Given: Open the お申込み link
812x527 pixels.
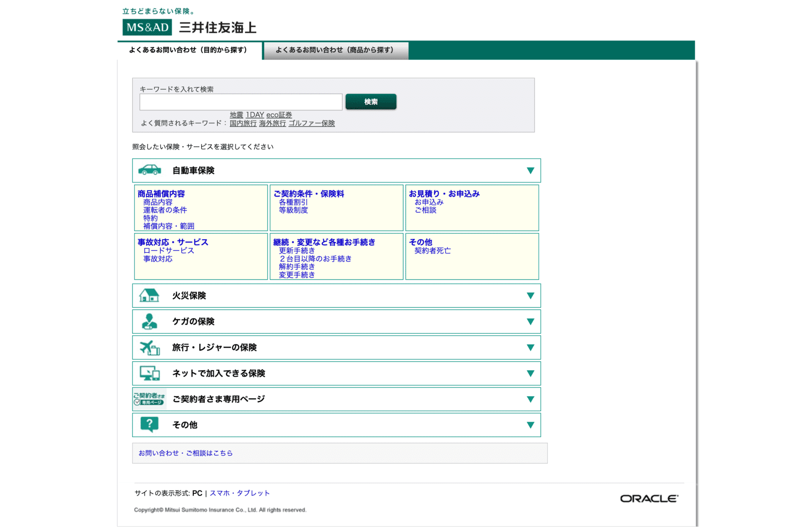Looking at the screenshot, I should coord(429,202).
